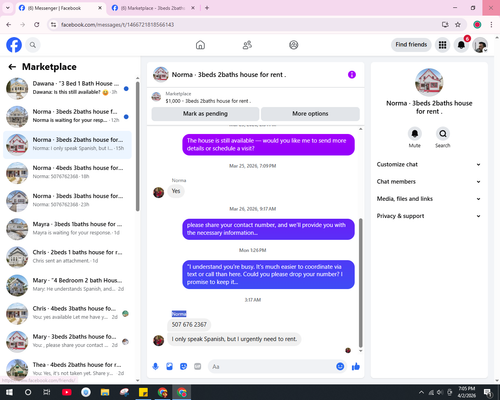Screen dimensions: 500x400
Task: Click listing thumbnail in right info panel
Action: 429,82
